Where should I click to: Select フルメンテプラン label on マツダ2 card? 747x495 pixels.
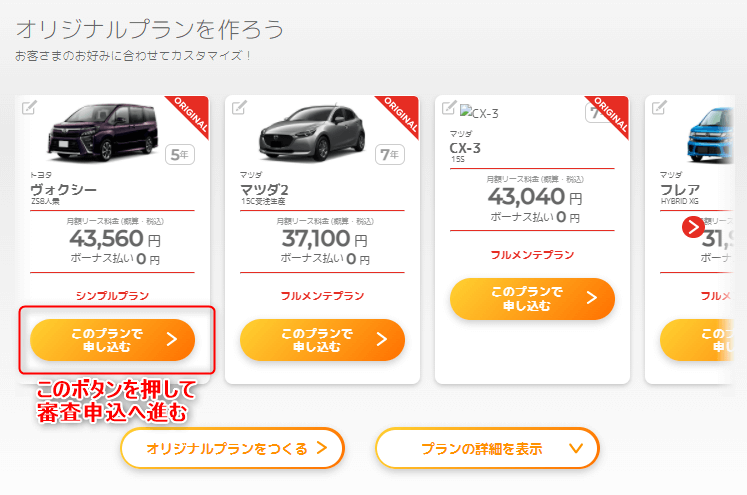[x=323, y=296]
